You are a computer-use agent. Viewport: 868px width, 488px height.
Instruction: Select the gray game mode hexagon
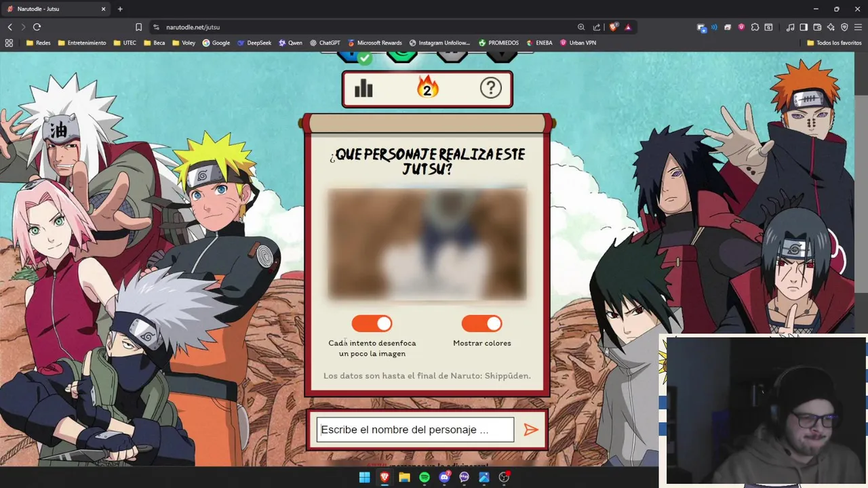point(452,57)
